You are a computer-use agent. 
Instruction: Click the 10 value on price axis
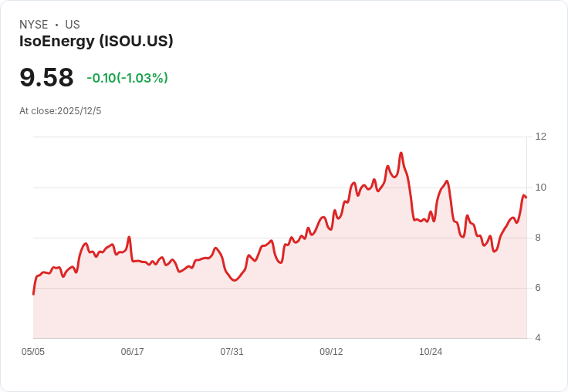pos(540,188)
